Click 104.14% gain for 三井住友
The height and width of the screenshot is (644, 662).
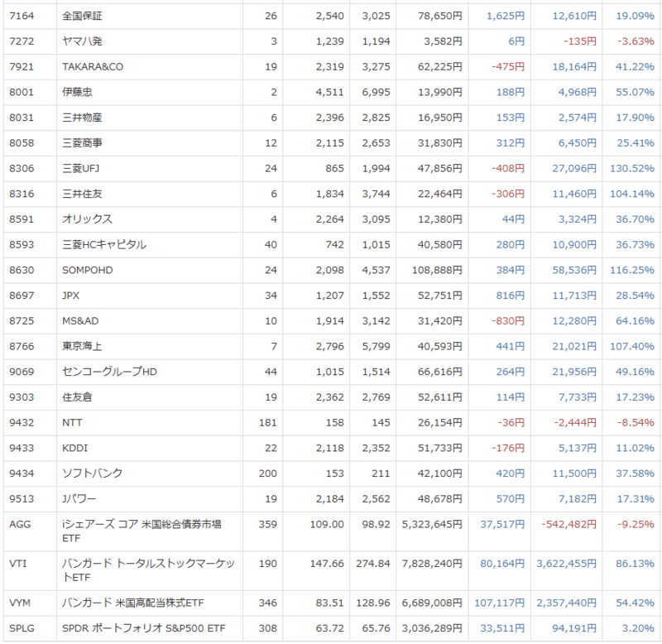pyautogui.click(x=632, y=194)
